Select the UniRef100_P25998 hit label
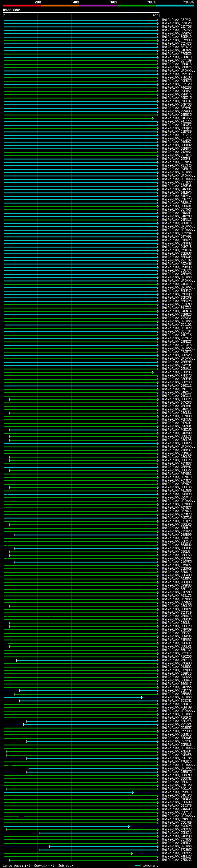This screenshot has width=197, height=868. pos(176,40)
